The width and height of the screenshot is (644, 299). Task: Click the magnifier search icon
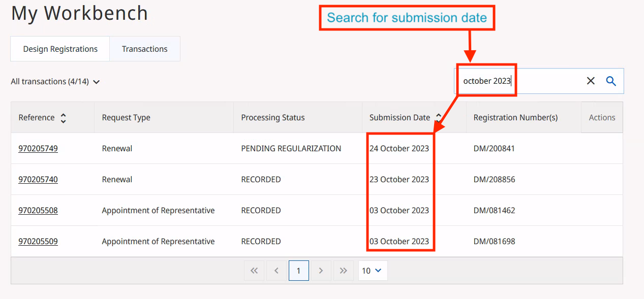(611, 81)
